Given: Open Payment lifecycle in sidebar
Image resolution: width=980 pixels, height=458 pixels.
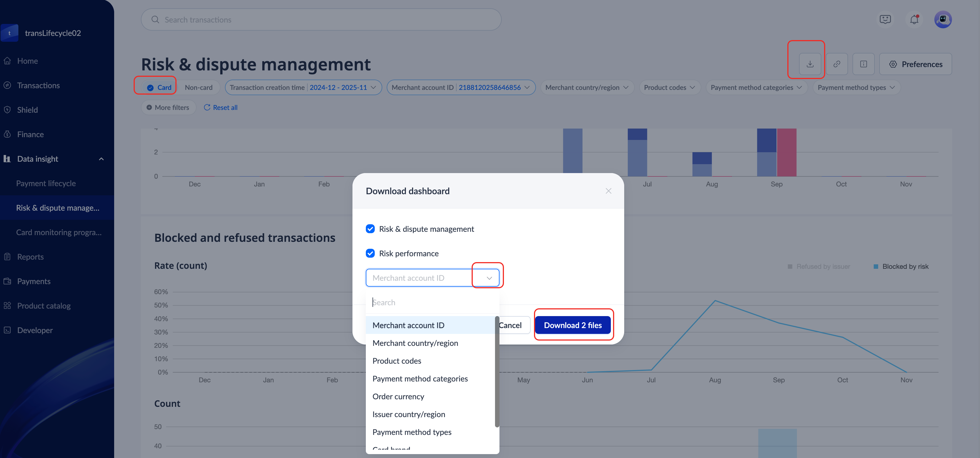Looking at the screenshot, I should [46, 183].
